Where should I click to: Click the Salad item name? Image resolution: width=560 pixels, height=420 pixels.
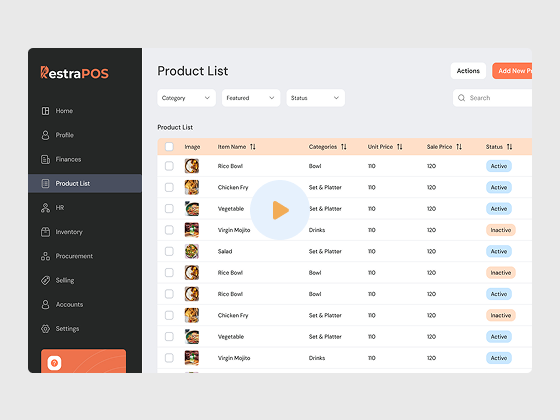(225, 251)
